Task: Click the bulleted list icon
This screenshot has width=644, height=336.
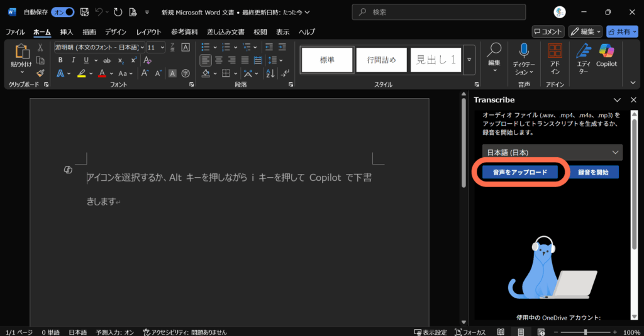Action: pos(206,47)
